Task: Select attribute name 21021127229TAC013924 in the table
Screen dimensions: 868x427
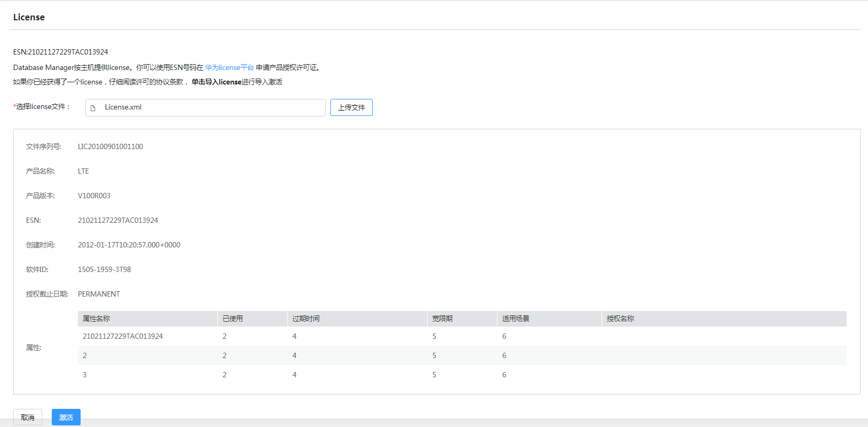Action: tap(123, 336)
